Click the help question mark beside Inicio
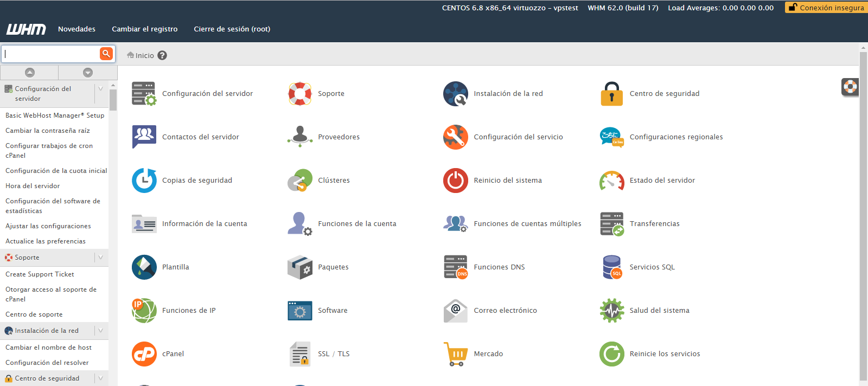 (162, 55)
